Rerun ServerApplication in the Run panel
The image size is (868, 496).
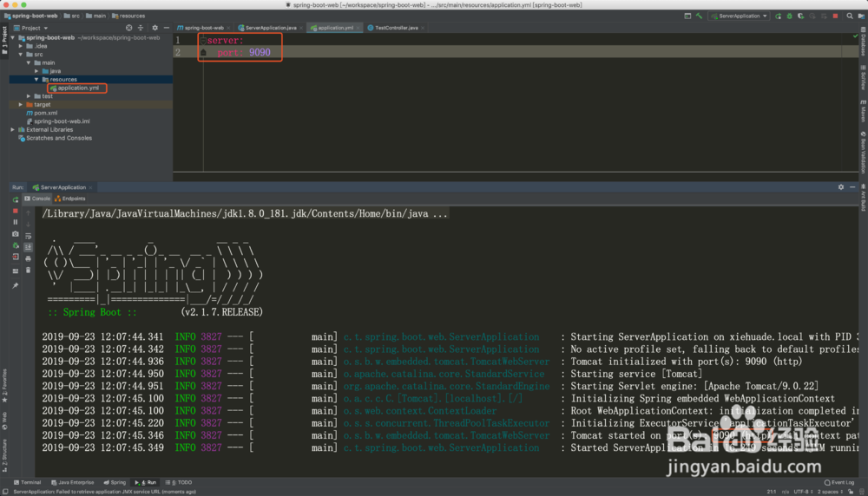tap(16, 199)
